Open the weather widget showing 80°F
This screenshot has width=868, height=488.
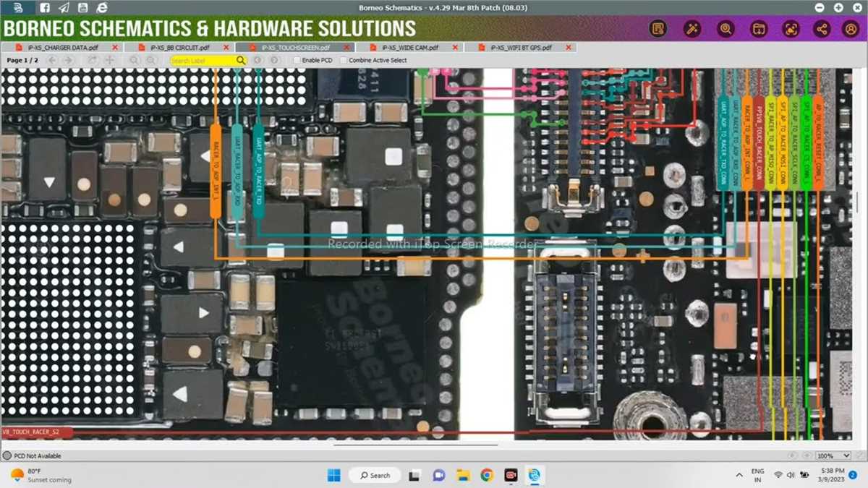(40, 475)
